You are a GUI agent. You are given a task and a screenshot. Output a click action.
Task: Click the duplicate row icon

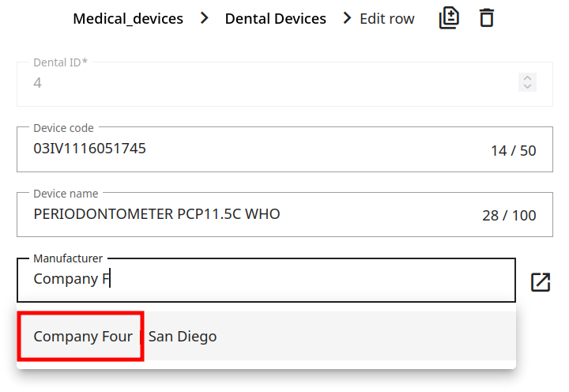pyautogui.click(x=449, y=18)
